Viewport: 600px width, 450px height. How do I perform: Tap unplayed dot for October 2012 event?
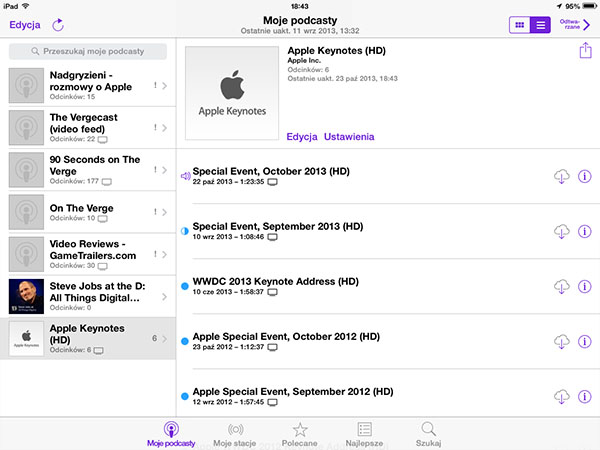(184, 341)
